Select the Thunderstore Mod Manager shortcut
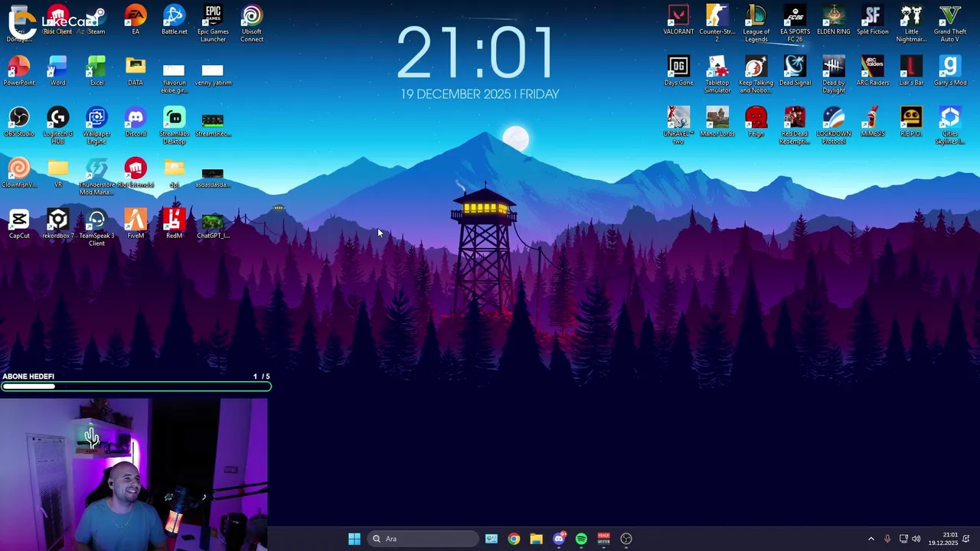980x551 pixels. 96,177
